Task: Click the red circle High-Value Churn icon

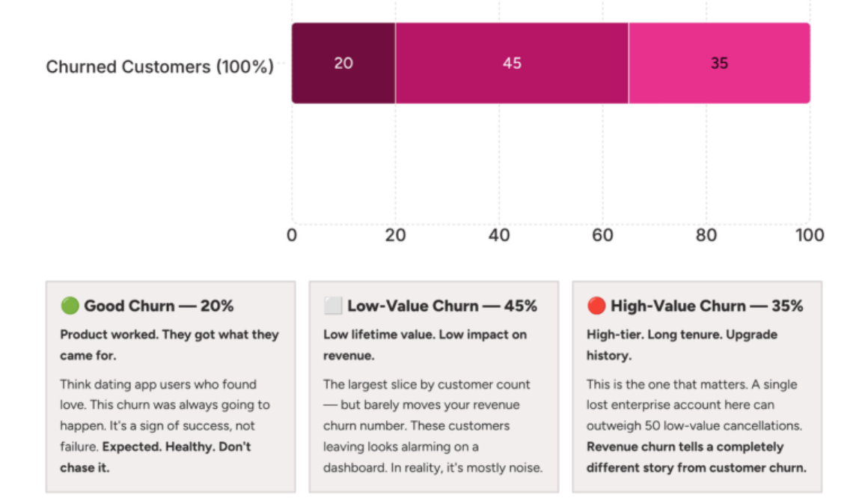Action: tap(596, 306)
